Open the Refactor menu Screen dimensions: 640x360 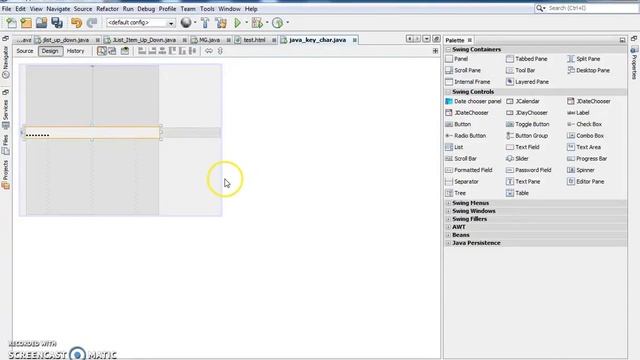[107, 9]
